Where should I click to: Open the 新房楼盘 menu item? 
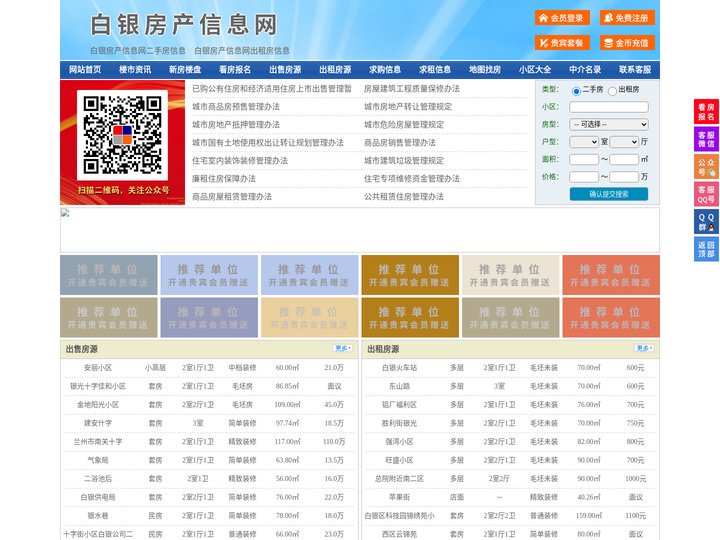(x=185, y=70)
